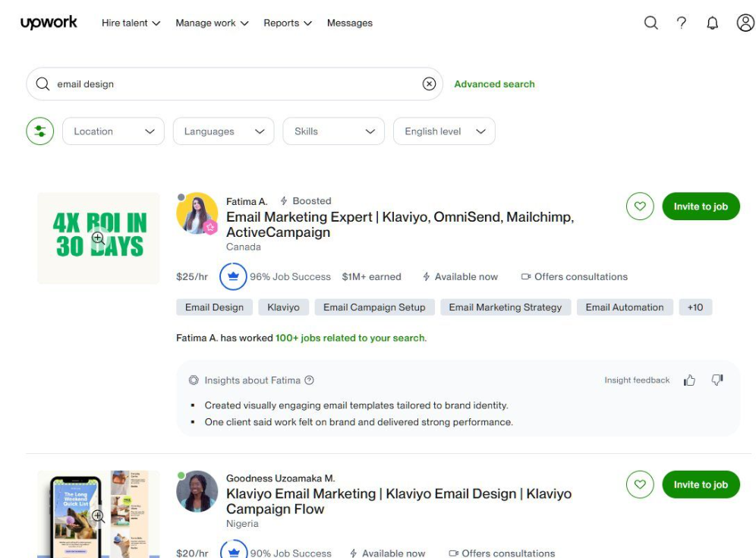Click the Insight feedback label
The image size is (756, 558).
(x=637, y=380)
